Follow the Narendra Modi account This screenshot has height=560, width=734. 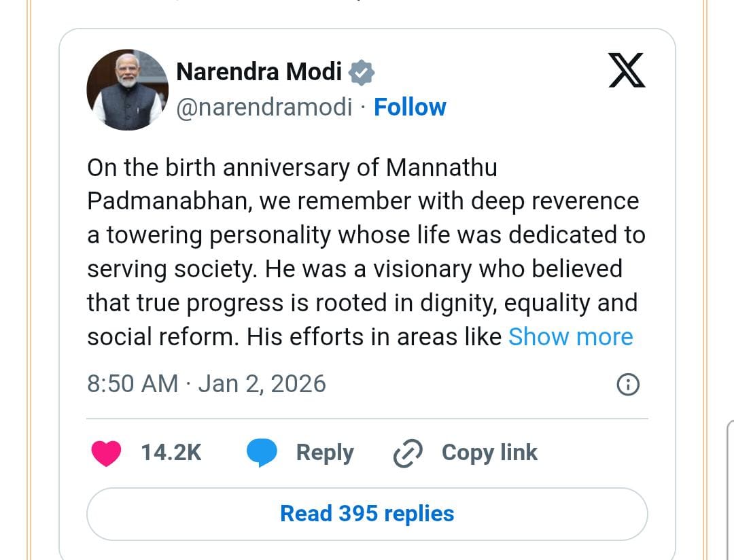coord(410,107)
